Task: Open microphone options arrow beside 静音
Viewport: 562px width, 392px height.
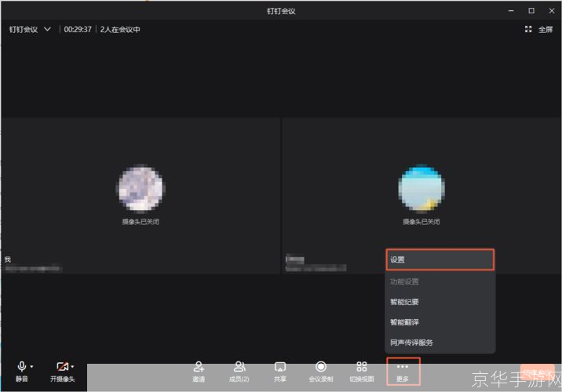Action: coord(32,367)
